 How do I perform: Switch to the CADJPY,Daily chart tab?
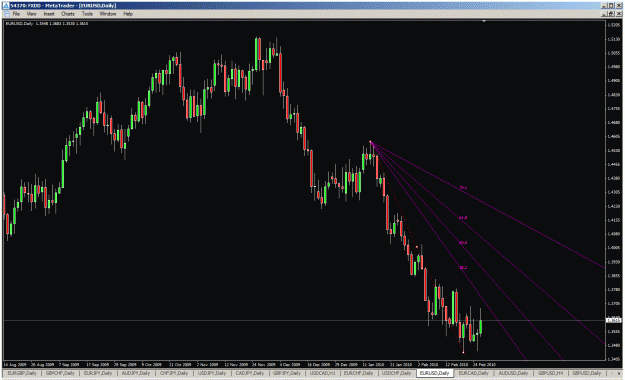click(x=250, y=373)
